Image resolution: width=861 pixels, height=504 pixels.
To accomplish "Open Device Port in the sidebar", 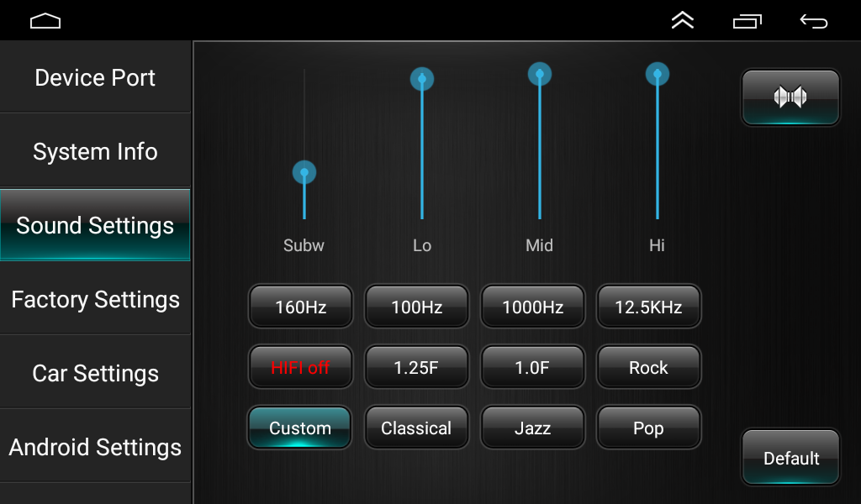I will [95, 77].
